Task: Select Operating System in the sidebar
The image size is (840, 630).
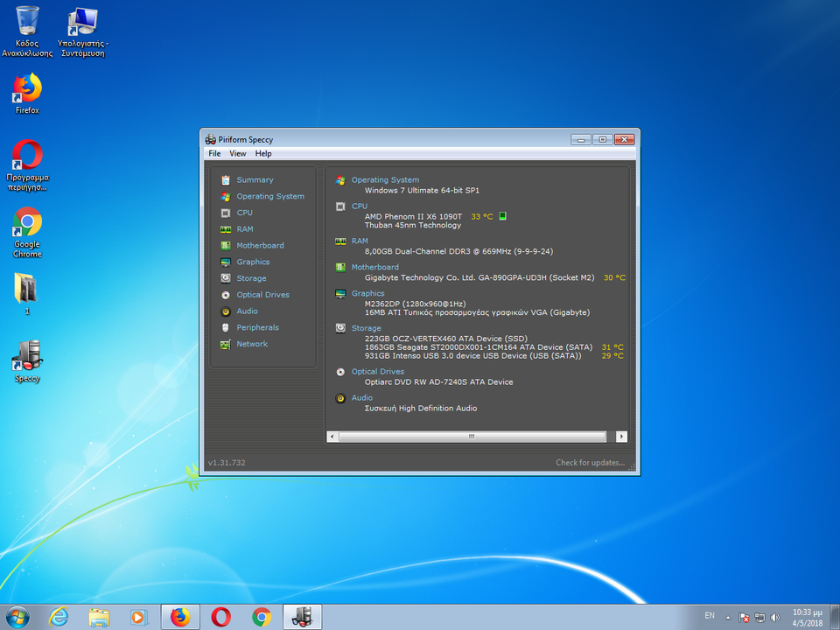Action: [270, 197]
